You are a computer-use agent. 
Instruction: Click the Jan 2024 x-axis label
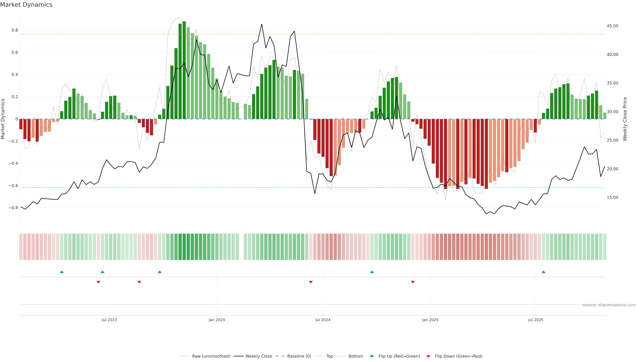click(217, 320)
